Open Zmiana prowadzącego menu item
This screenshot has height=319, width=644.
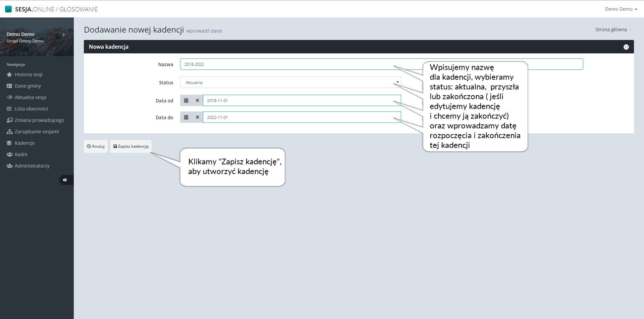39,120
